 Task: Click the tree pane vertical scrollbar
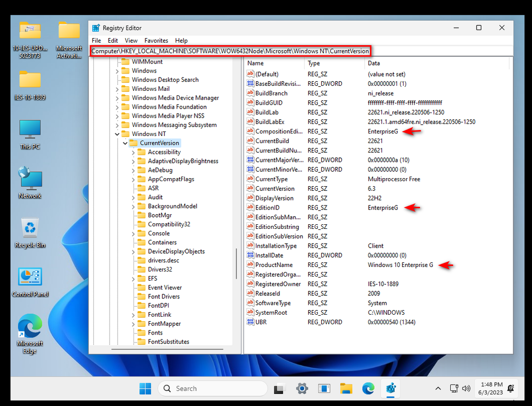coord(237,263)
